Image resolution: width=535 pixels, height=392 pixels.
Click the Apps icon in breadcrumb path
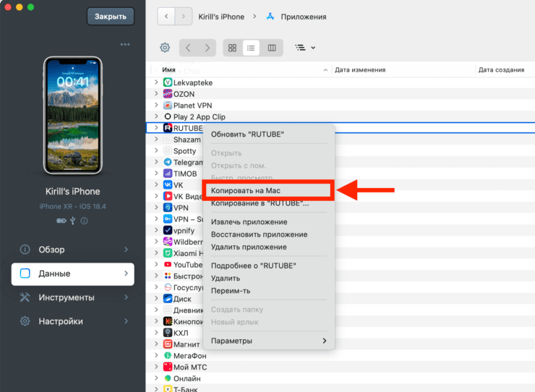(x=270, y=16)
